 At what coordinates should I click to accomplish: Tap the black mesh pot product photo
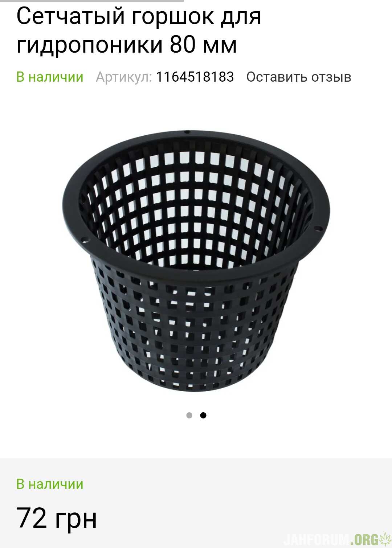point(196,261)
